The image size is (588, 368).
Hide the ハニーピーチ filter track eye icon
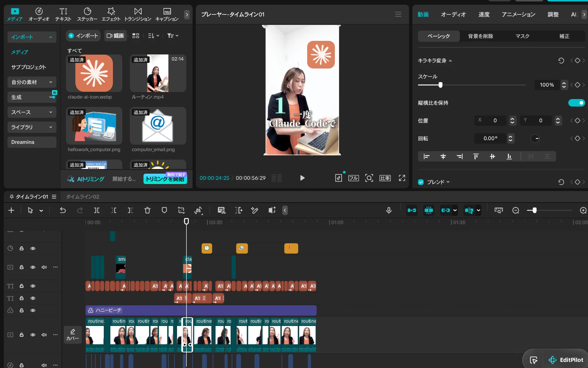point(33,310)
